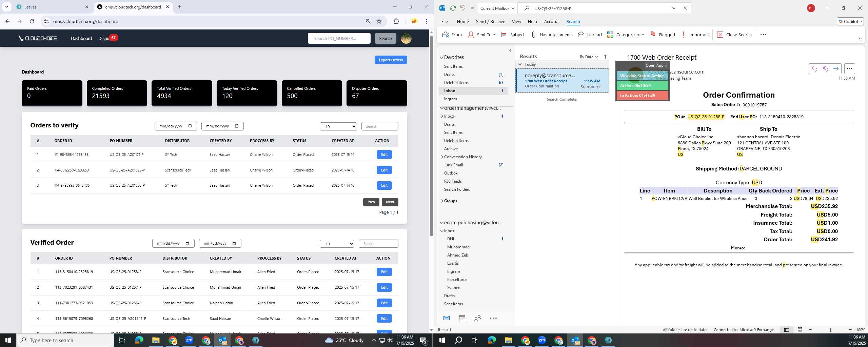Open Send / Receive ribbon tab
This screenshot has width=868, height=347.
pyautogui.click(x=490, y=21)
